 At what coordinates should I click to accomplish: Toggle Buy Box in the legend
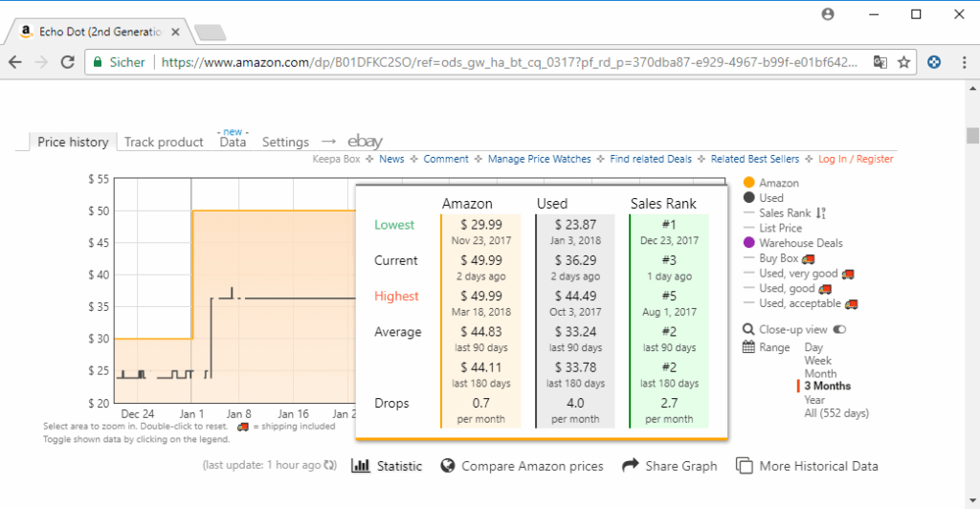(779, 258)
